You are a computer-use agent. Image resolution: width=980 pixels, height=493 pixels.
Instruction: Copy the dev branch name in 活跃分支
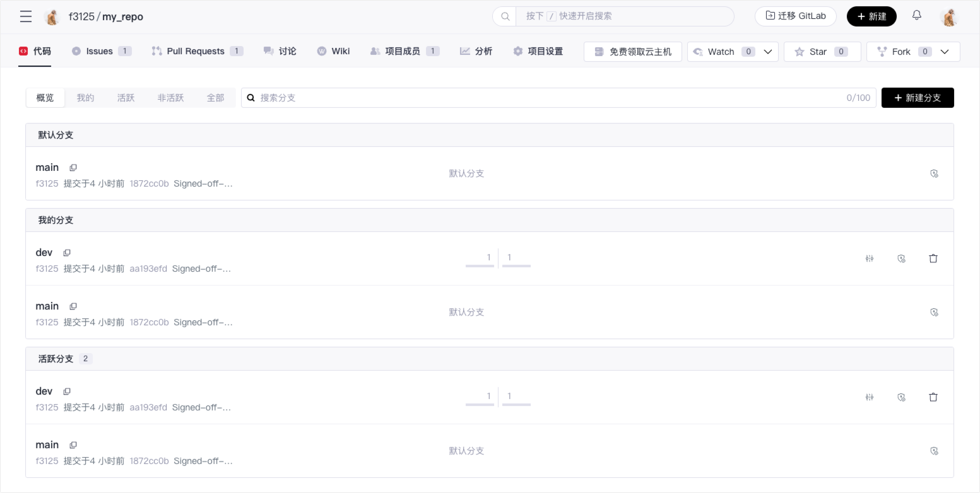(x=67, y=391)
